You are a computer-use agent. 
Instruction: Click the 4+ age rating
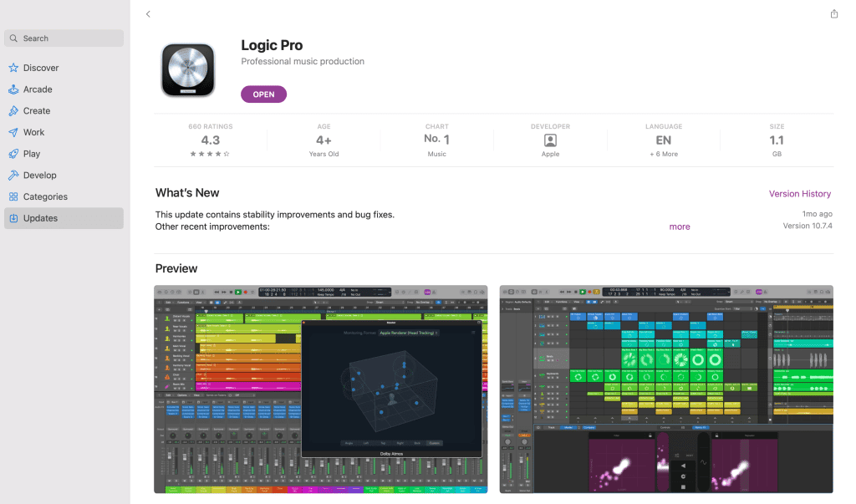(324, 140)
